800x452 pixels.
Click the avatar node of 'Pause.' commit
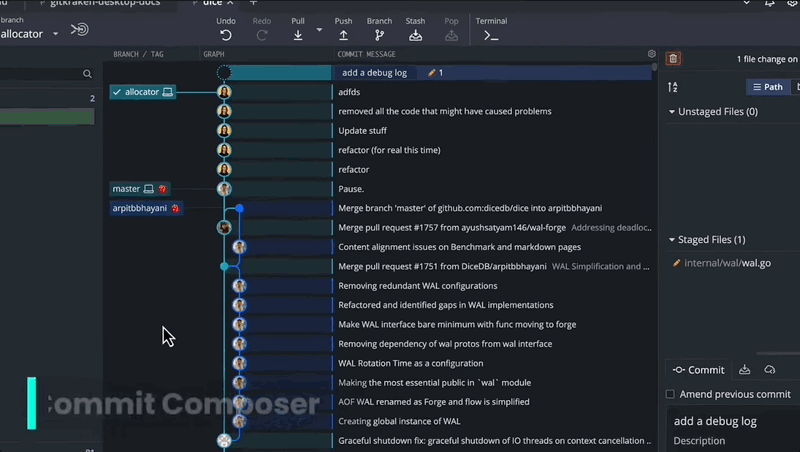(224, 189)
